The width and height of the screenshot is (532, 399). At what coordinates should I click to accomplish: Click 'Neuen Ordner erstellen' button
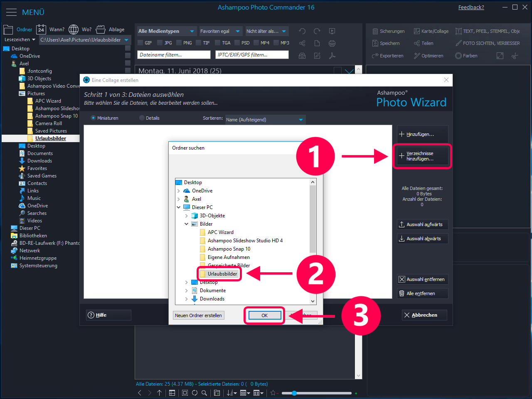198,315
